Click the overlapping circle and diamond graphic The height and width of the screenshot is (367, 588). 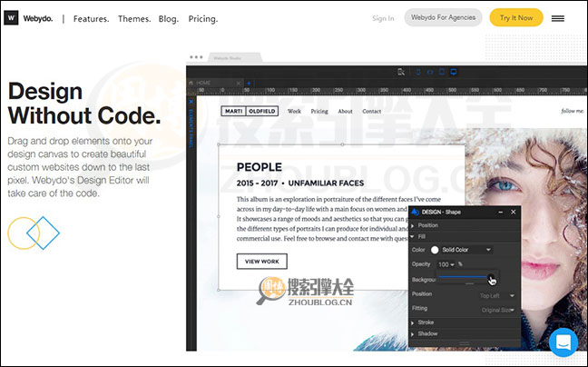(33, 233)
